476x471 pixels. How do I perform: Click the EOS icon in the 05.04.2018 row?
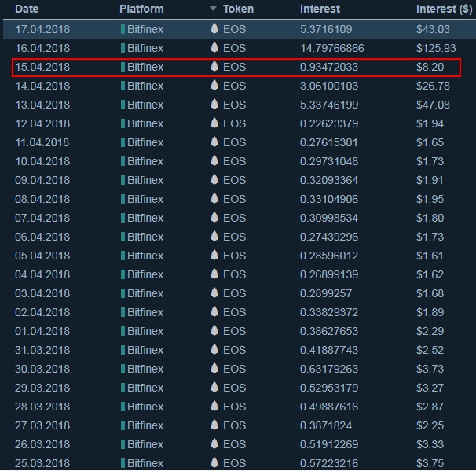coord(214,255)
